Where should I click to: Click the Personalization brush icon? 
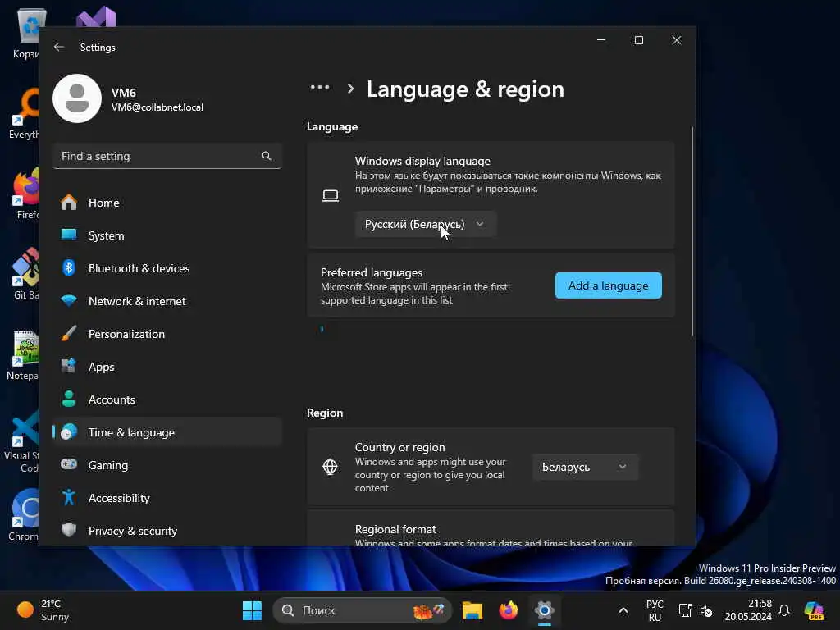69,334
